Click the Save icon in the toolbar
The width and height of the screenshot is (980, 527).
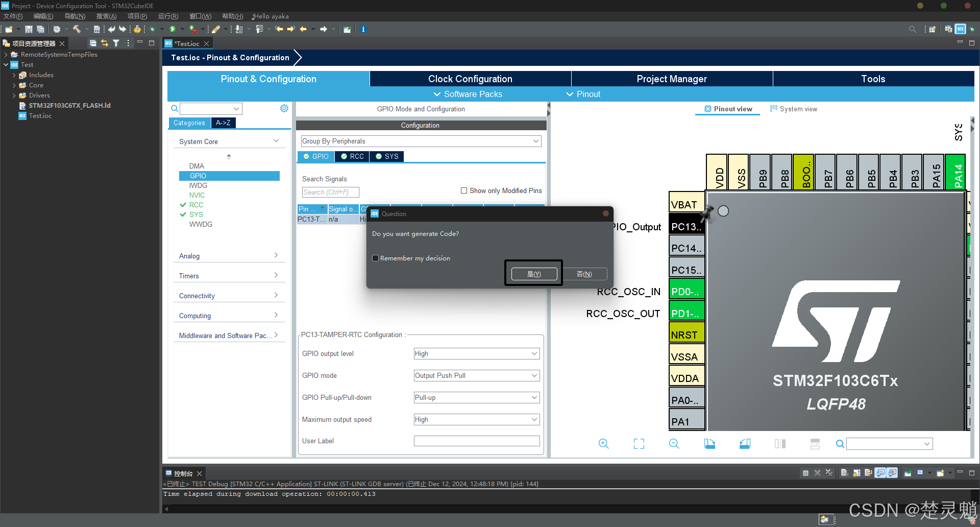29,29
